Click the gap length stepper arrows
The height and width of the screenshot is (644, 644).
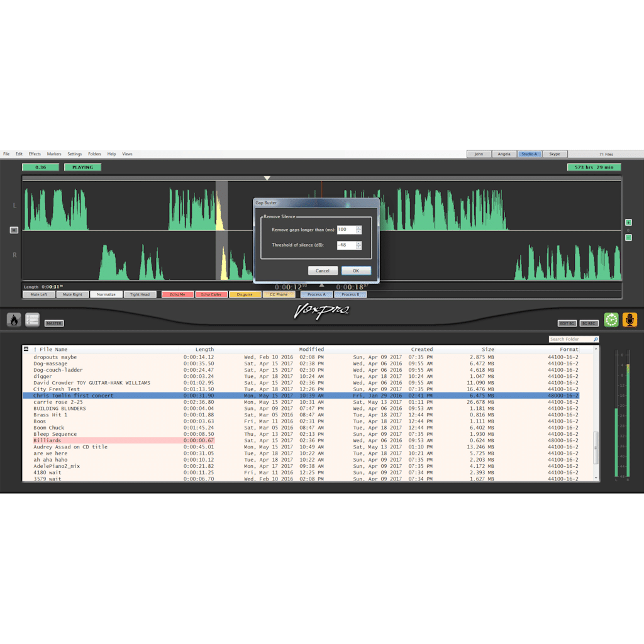[358, 230]
